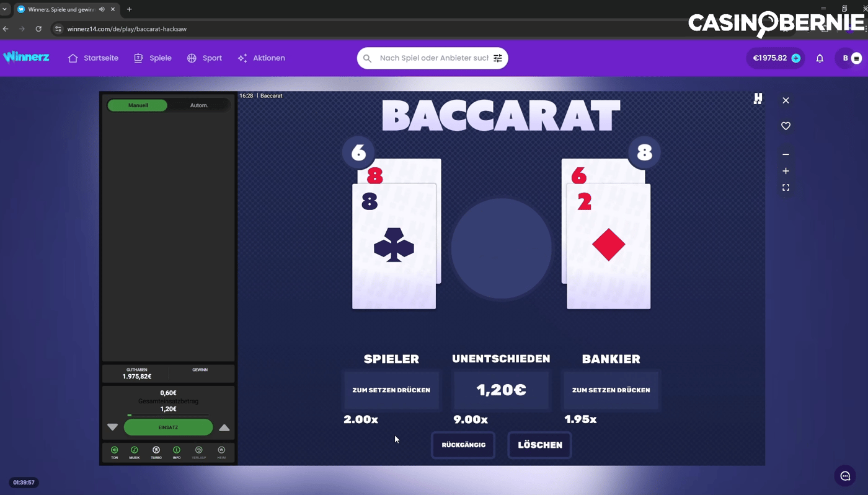
Task: Click the Winnerz logo
Action: pos(26,57)
